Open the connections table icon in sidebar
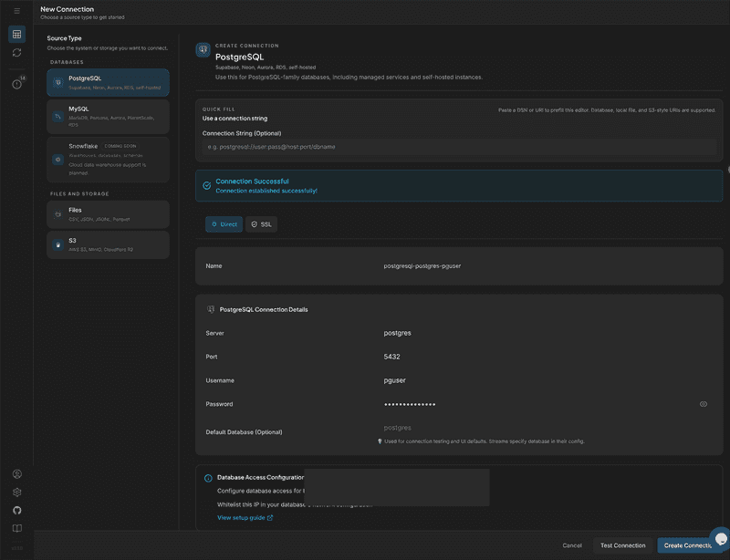The image size is (730, 560). click(x=16, y=34)
